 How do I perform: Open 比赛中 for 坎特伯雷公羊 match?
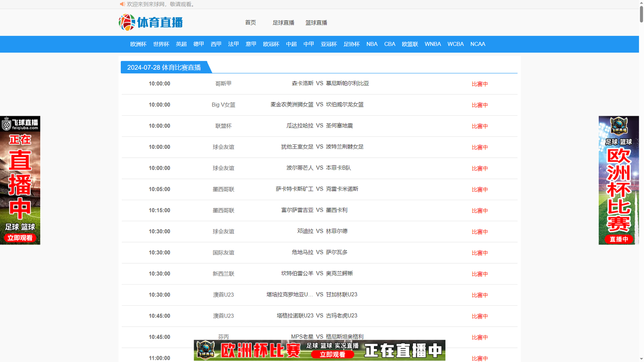point(479,274)
